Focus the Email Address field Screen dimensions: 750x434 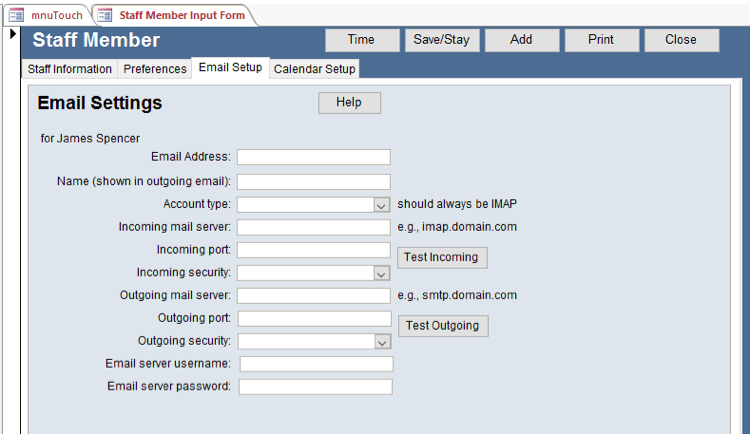pyautogui.click(x=314, y=157)
